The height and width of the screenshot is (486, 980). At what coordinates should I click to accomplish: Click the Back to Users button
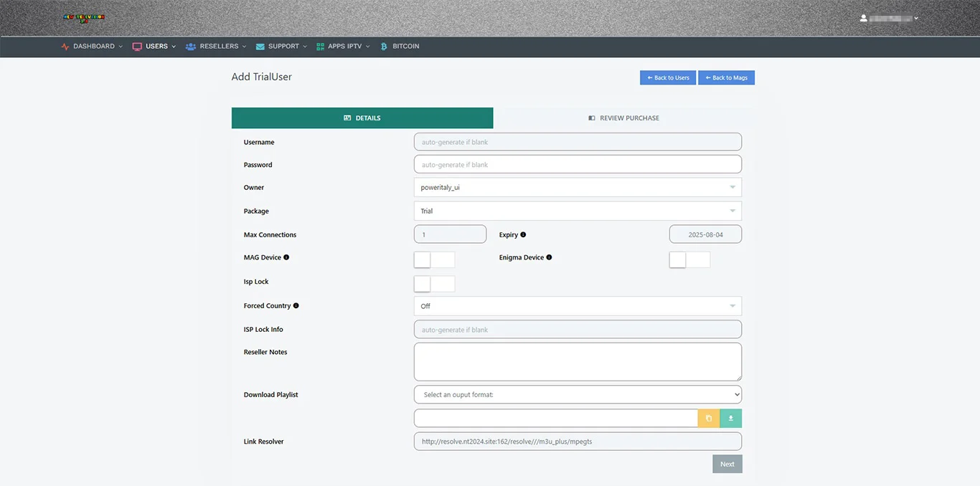667,77
